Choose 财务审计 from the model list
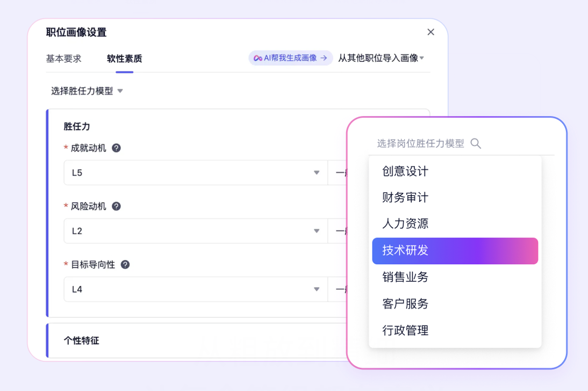This screenshot has height=391, width=588. 455,198
